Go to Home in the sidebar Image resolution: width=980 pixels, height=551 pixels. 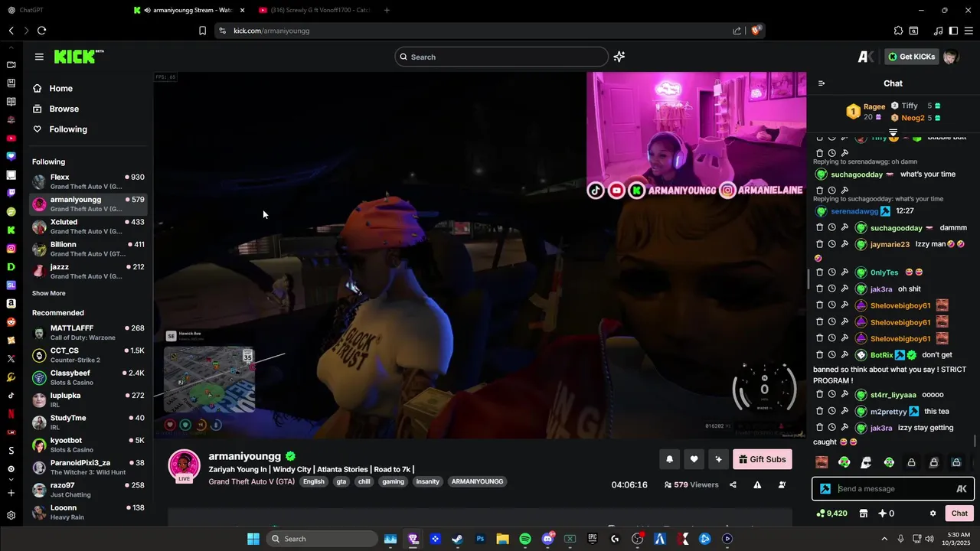pyautogui.click(x=60, y=89)
